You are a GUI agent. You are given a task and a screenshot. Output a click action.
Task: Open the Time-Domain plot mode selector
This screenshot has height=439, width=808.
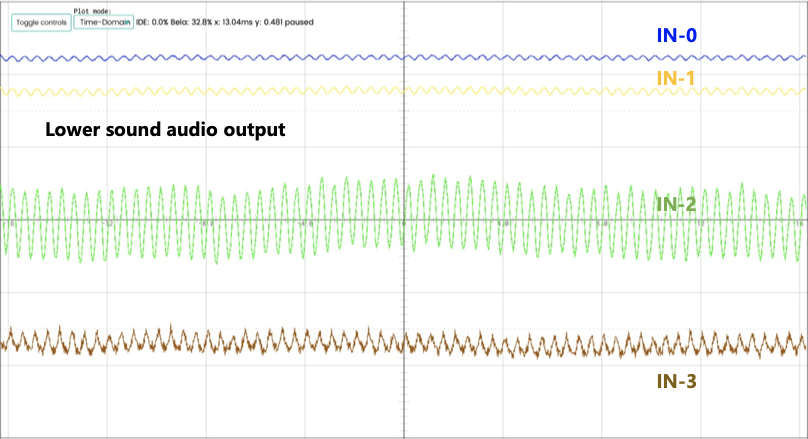pos(104,22)
